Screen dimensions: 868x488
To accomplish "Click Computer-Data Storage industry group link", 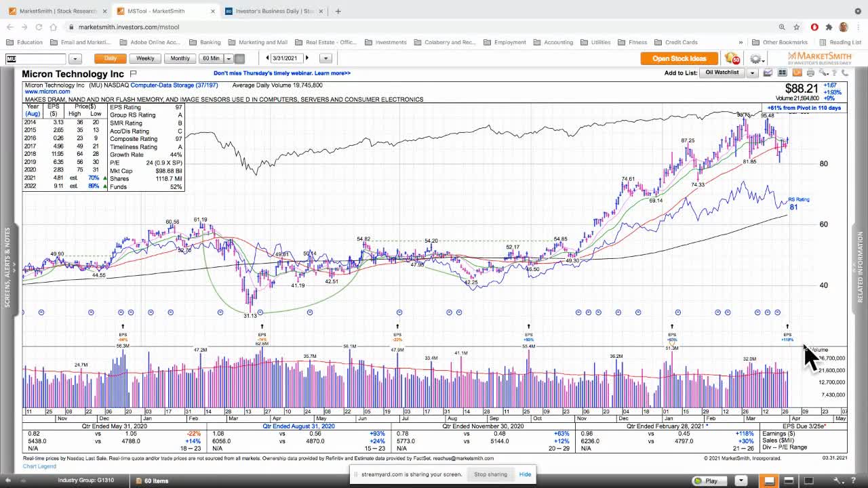I will (x=174, y=85).
